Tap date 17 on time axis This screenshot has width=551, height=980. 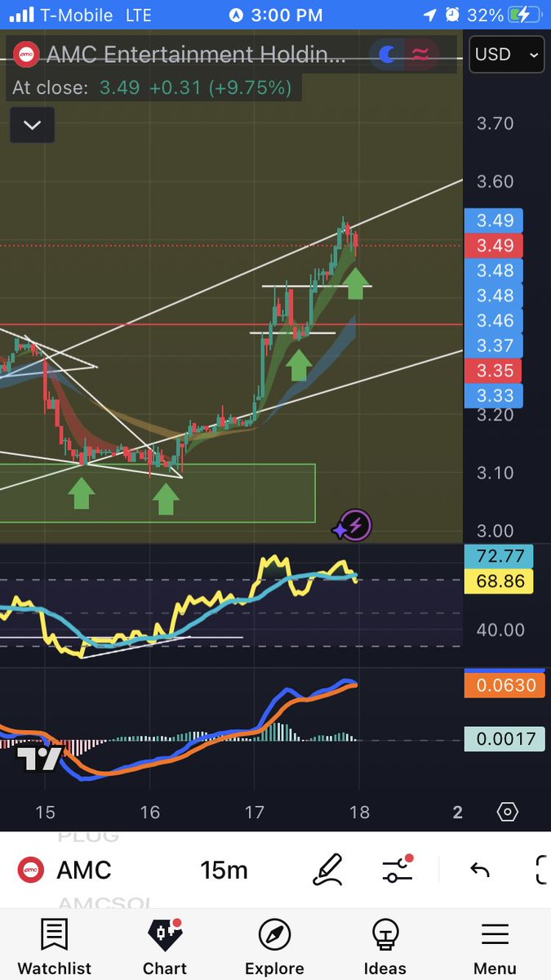click(x=255, y=812)
